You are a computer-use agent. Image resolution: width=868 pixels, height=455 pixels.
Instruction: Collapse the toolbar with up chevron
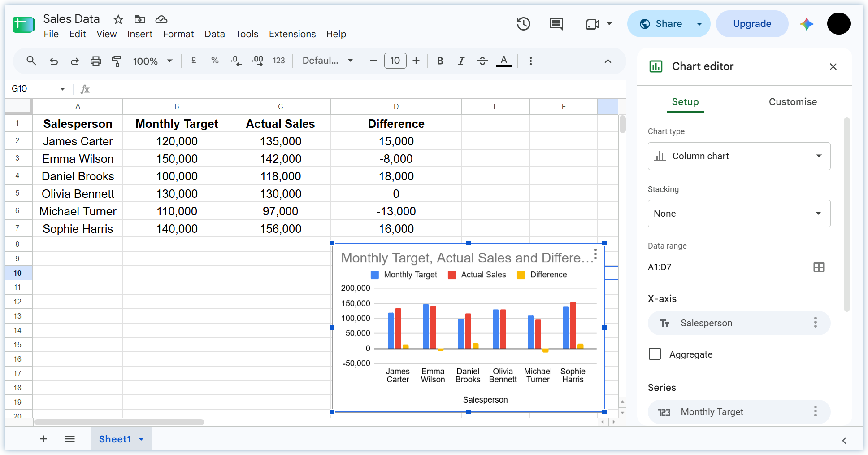(x=608, y=61)
